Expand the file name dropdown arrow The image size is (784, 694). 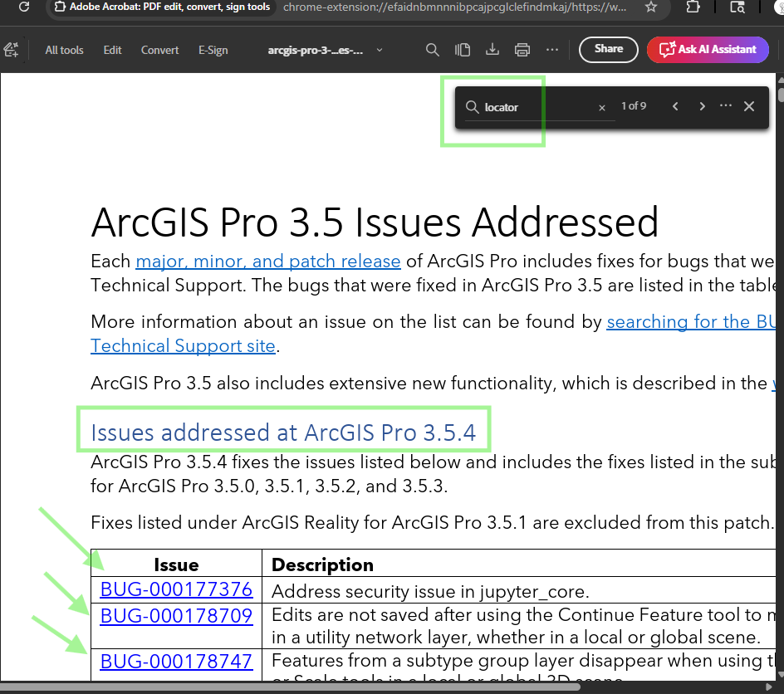pos(380,50)
